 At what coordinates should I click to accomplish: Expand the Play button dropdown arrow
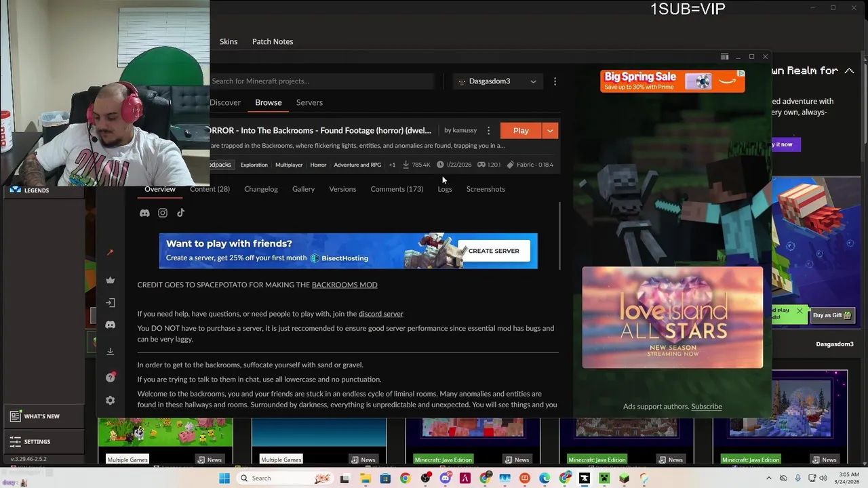(550, 131)
